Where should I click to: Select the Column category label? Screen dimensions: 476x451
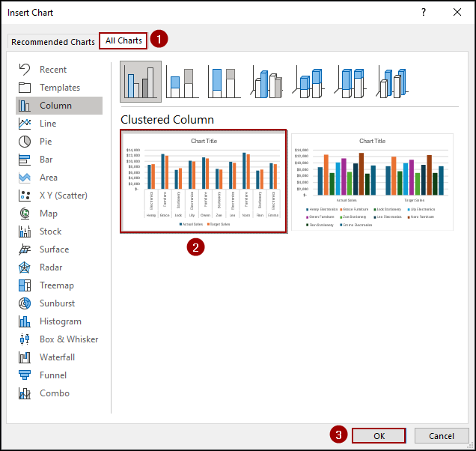56,106
